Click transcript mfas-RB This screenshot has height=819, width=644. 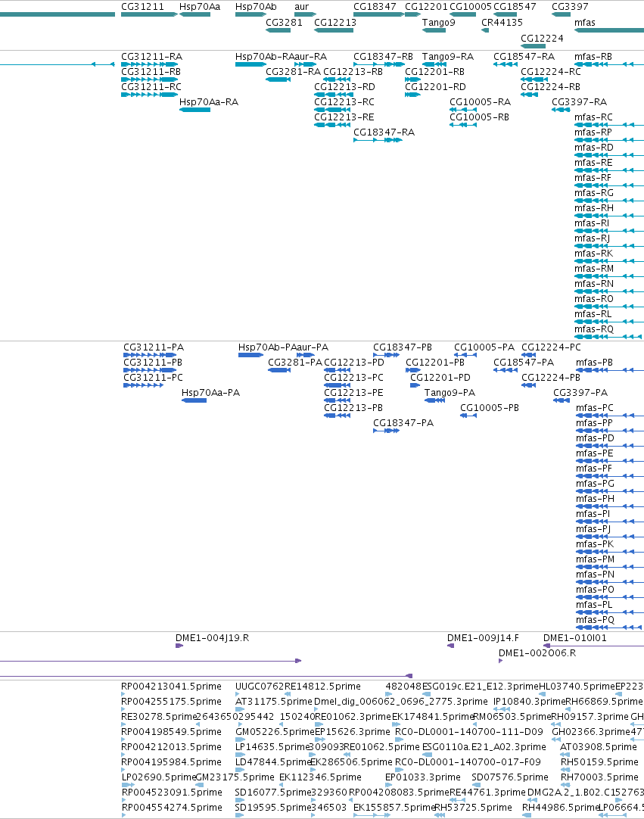(x=593, y=57)
